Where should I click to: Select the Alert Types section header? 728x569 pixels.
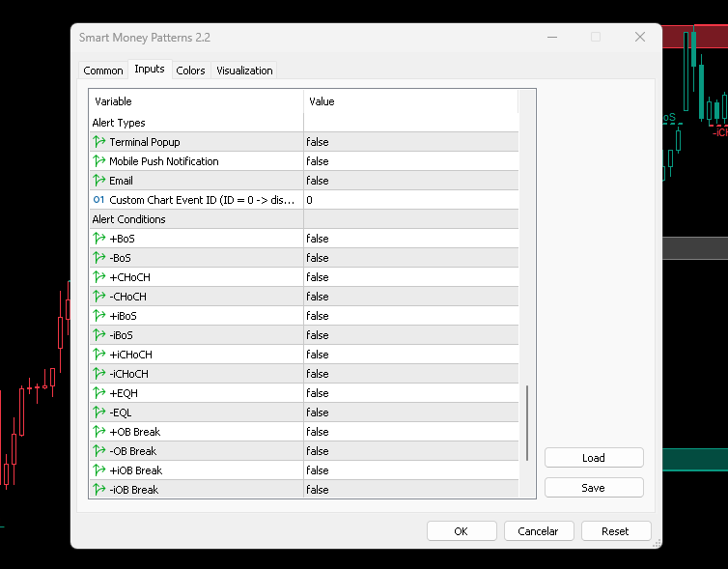click(x=119, y=123)
